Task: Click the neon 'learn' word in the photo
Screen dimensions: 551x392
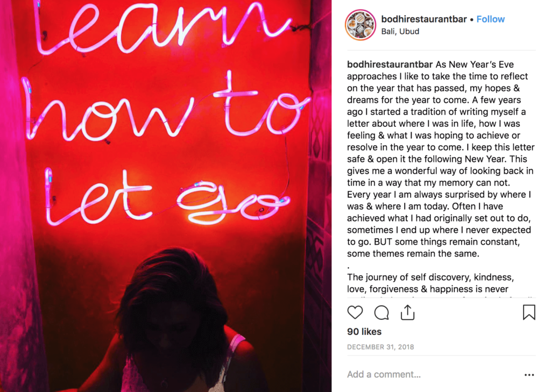Action: (x=161, y=26)
